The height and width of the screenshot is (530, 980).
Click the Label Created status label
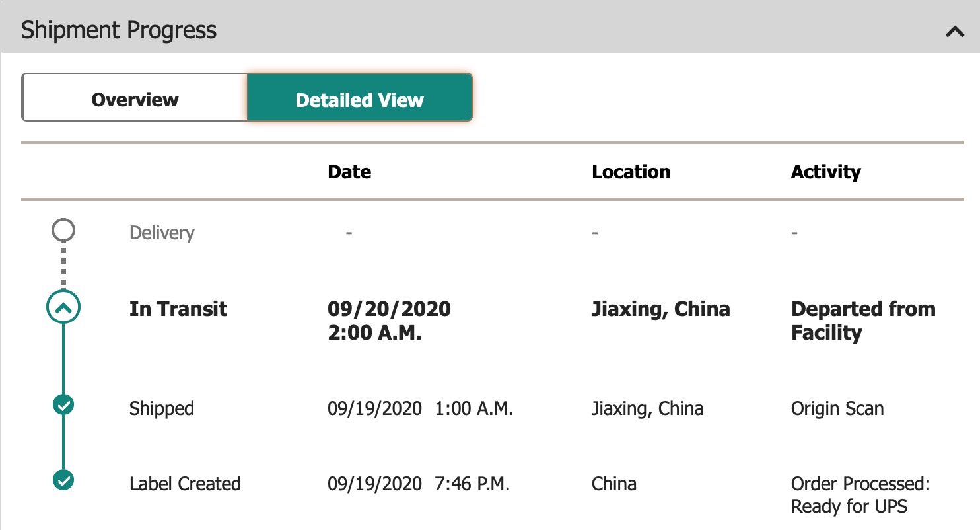coord(185,484)
